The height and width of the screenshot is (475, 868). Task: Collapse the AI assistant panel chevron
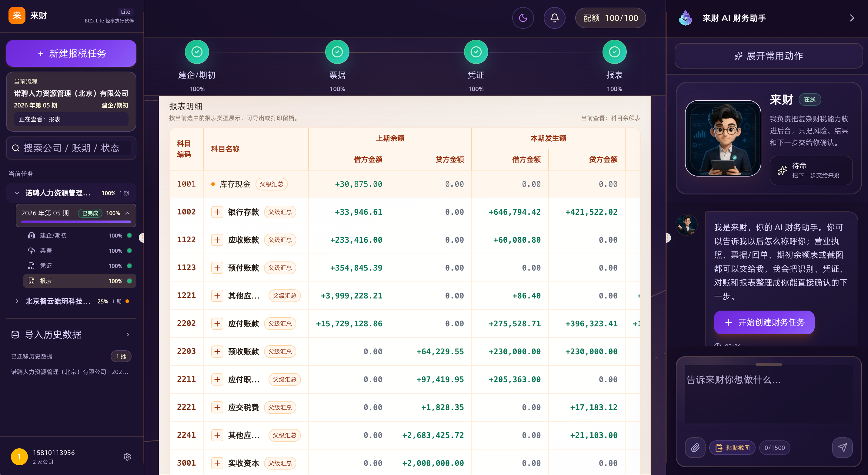(x=852, y=18)
